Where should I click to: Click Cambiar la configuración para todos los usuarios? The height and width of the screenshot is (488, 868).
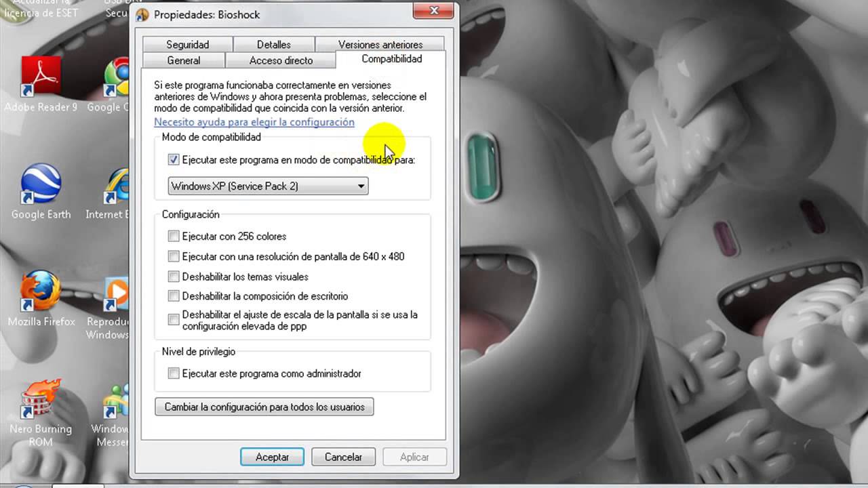(264, 407)
